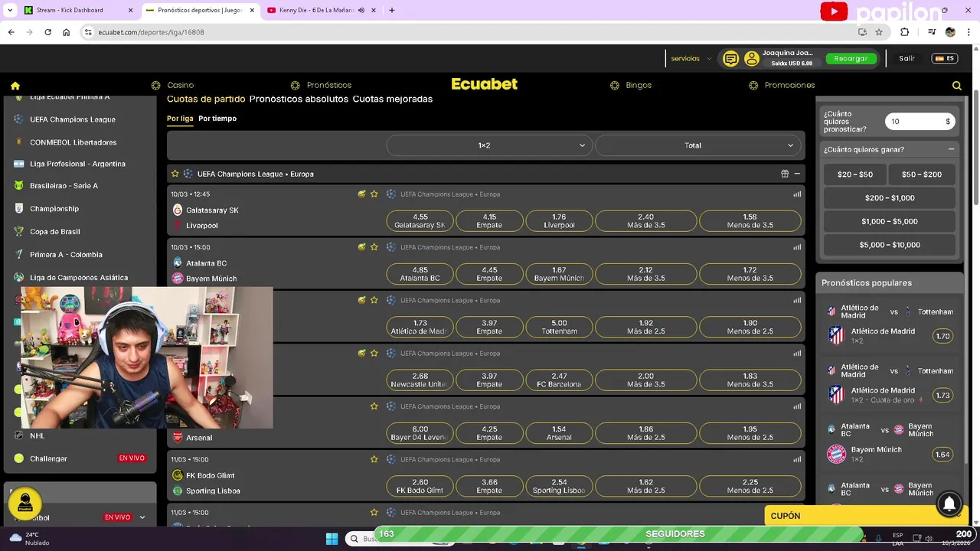Screen dimensions: 980x551
Task: Select the $200 - $1,000 win range
Action: point(890,198)
